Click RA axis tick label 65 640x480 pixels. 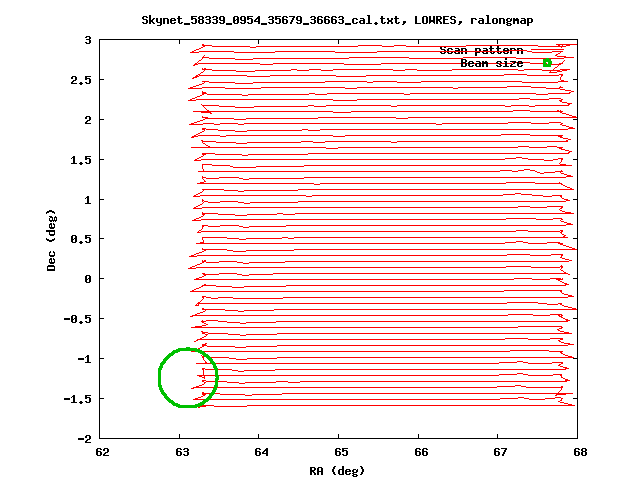(x=341, y=452)
